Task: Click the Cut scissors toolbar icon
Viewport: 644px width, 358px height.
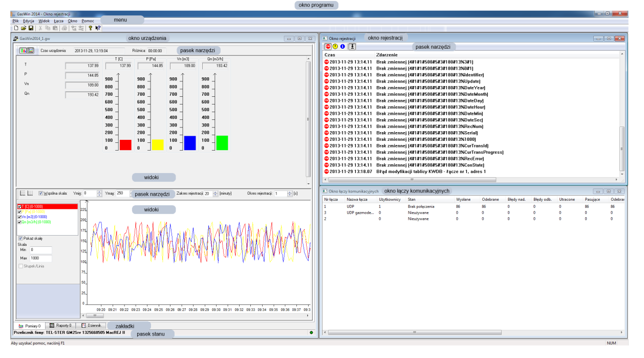Action: coord(40,28)
